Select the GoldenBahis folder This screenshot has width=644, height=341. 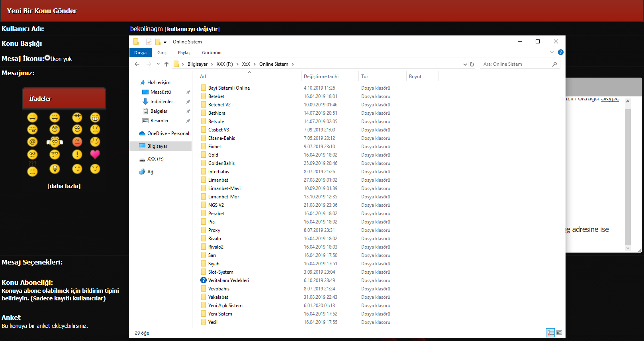pos(221,163)
